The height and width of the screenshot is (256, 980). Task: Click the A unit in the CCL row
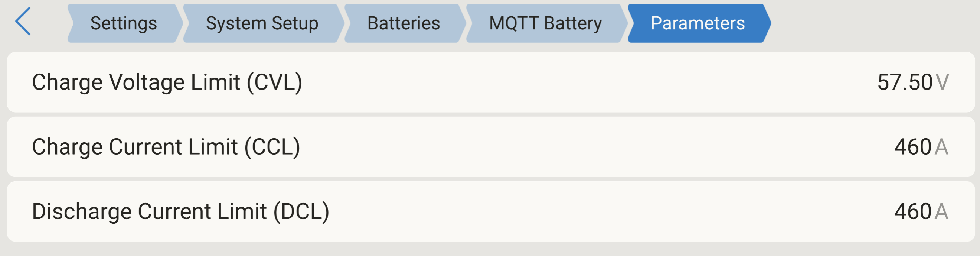pos(941,147)
